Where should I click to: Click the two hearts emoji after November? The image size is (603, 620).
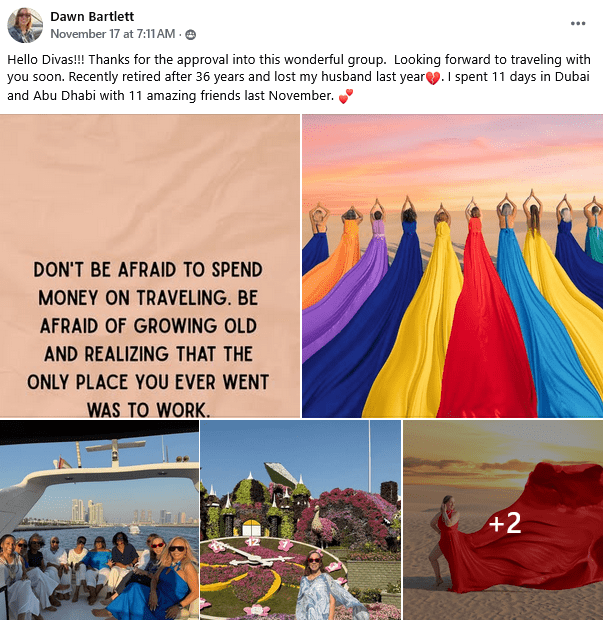[x=346, y=96]
